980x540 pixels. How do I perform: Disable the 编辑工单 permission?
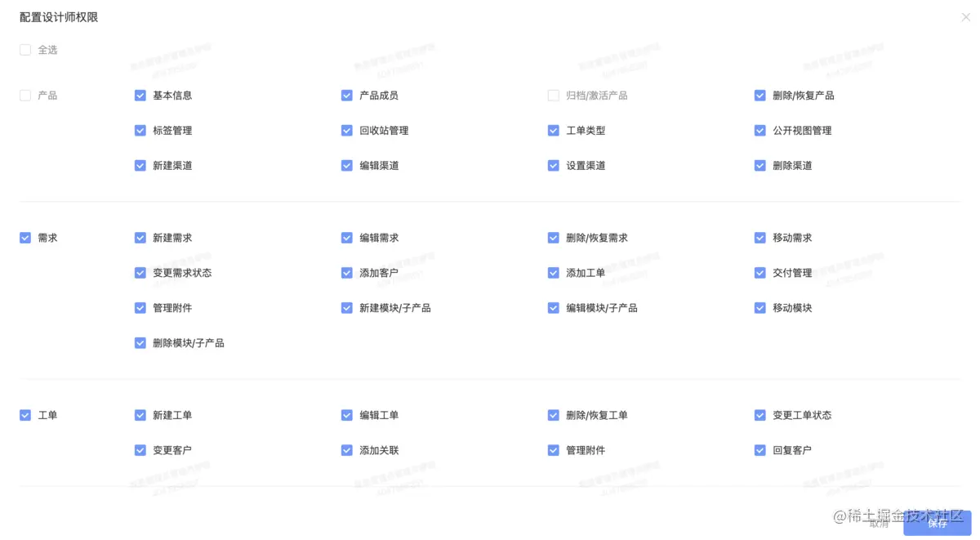347,416
